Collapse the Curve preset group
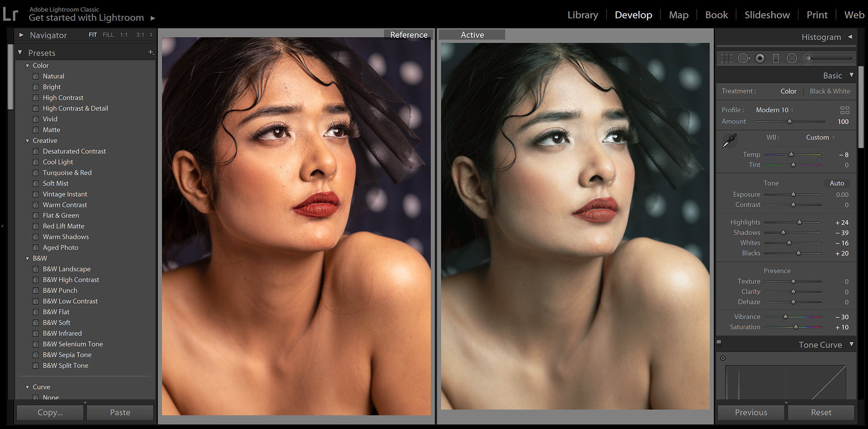The width and height of the screenshot is (868, 429). coord(28,387)
